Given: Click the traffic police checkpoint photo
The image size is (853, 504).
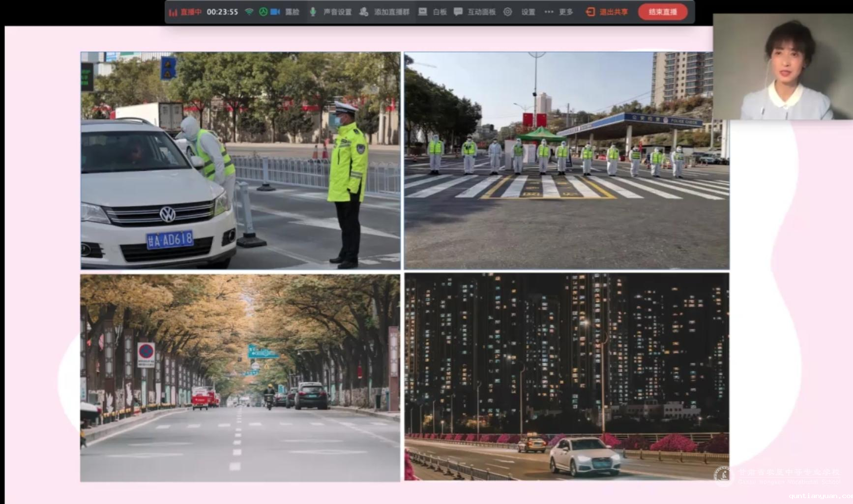Looking at the screenshot, I should tap(240, 161).
